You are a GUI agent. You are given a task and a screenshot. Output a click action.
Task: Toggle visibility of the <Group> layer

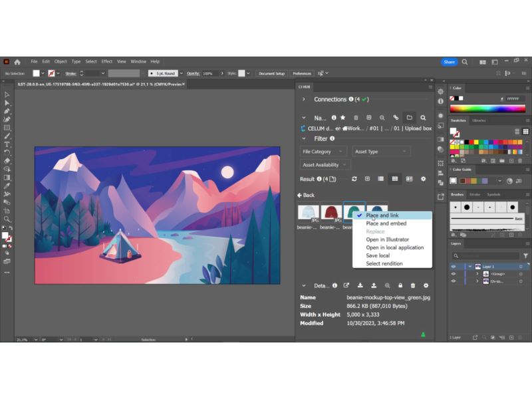point(454,273)
